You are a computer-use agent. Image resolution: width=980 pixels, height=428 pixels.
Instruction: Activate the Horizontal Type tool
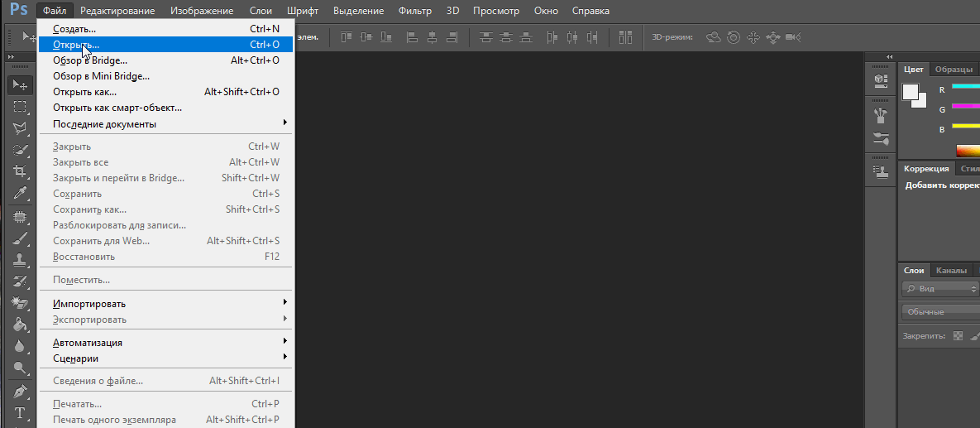pyautogui.click(x=20, y=412)
